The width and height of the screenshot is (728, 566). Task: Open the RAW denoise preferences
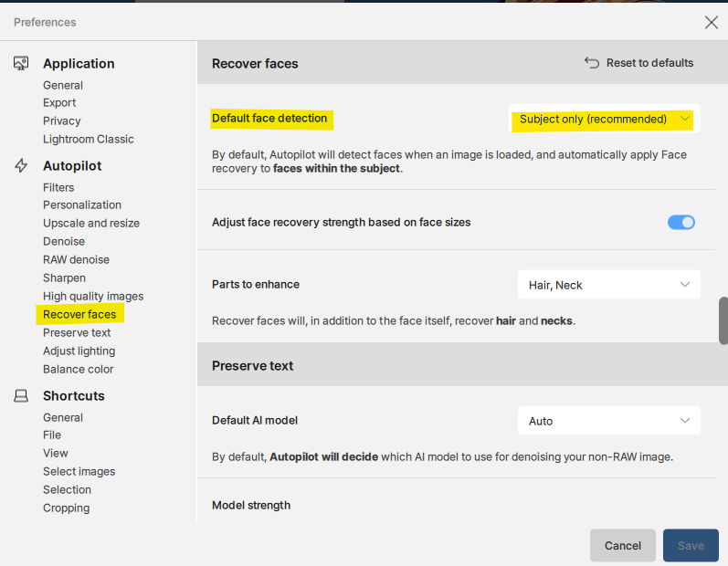click(x=76, y=259)
